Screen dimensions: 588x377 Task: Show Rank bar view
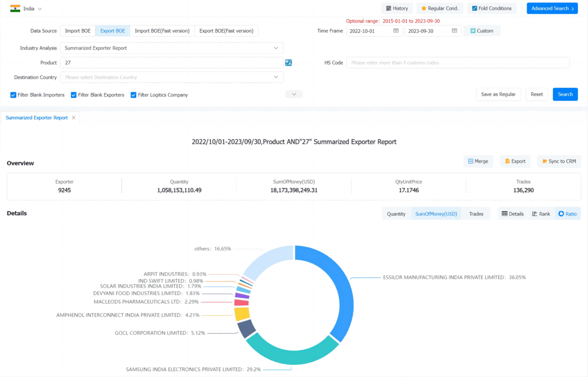click(x=541, y=214)
